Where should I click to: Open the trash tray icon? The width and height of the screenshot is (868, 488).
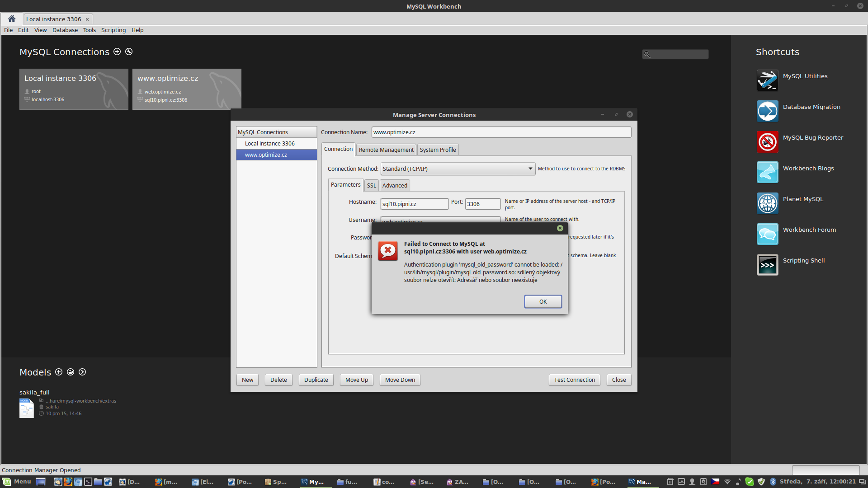click(670, 482)
